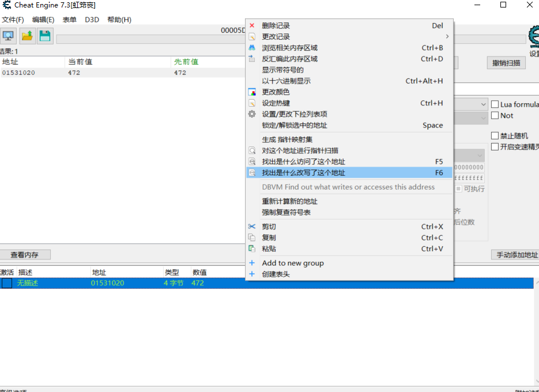This screenshot has height=392, width=539.
Task: Open the 帮助(H) menu
Action: click(x=119, y=20)
